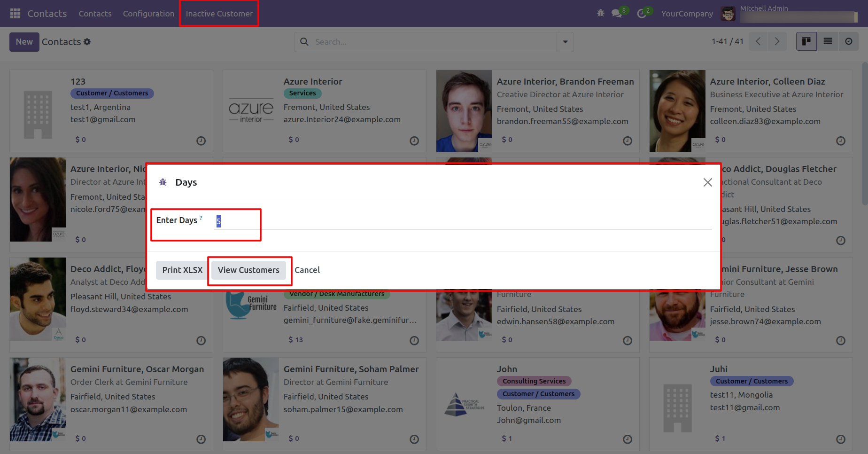This screenshot has height=454, width=868.
Task: Open Brandon Freeman's photo thumbnail
Action: (464, 111)
